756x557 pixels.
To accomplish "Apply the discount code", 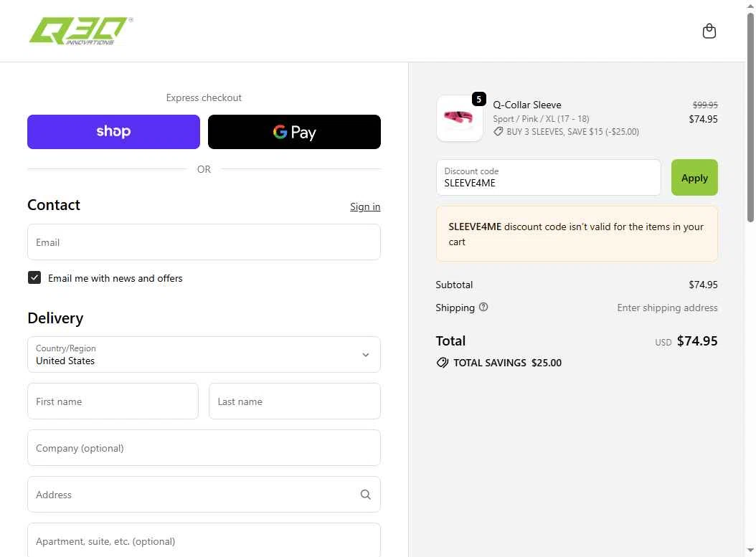I will (x=694, y=178).
